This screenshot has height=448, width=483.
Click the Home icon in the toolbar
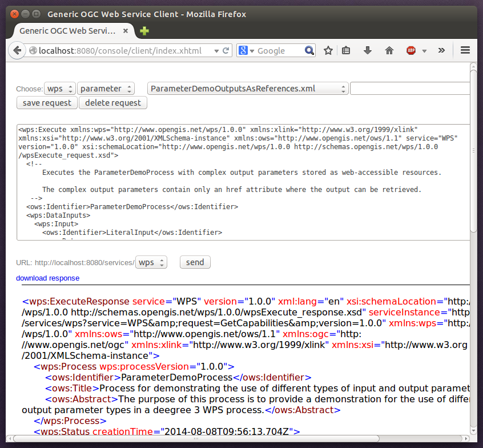pos(389,50)
